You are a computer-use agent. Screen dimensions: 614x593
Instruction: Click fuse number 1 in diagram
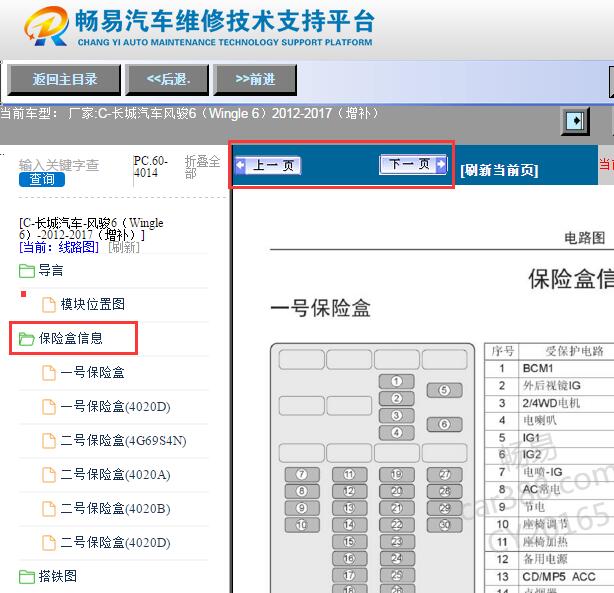tap(396, 381)
